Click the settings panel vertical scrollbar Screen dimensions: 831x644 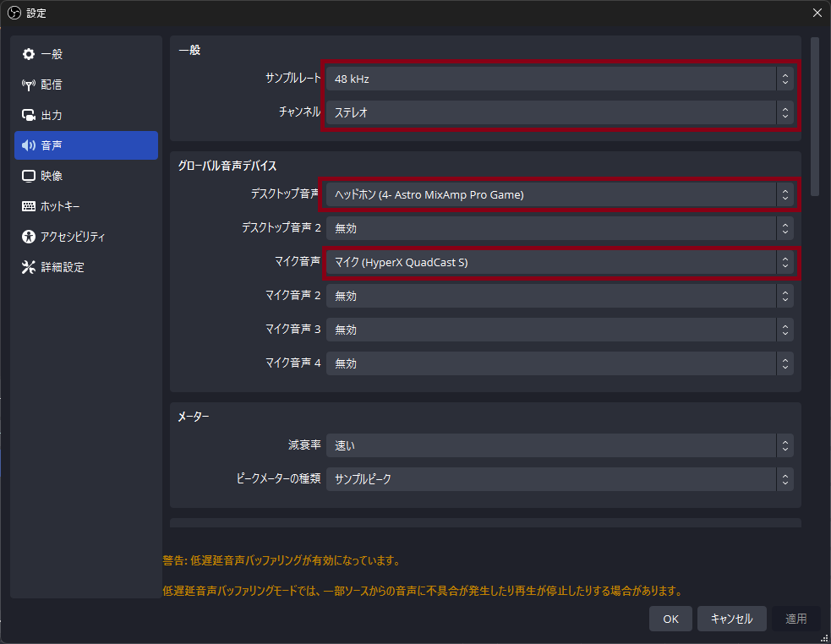coord(814,117)
